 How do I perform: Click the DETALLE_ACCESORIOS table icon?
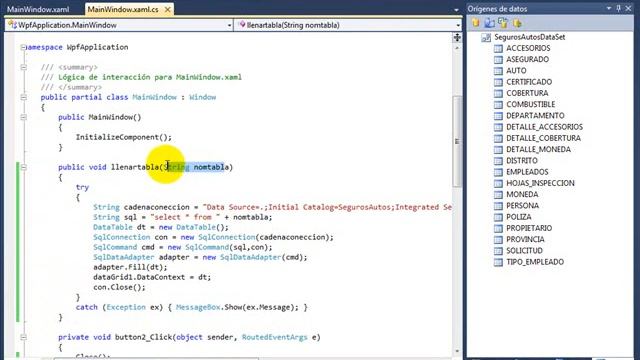pos(498,127)
